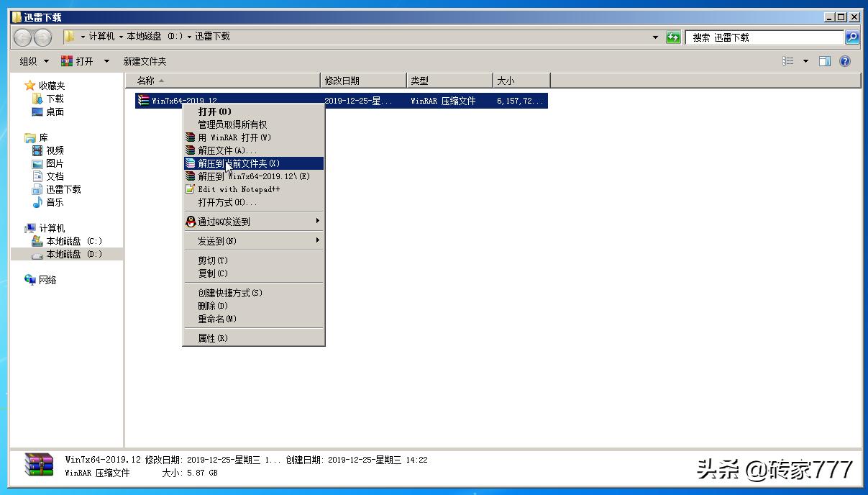Click the 计算机 computer icon
This screenshot has width=868, height=495.
29,228
